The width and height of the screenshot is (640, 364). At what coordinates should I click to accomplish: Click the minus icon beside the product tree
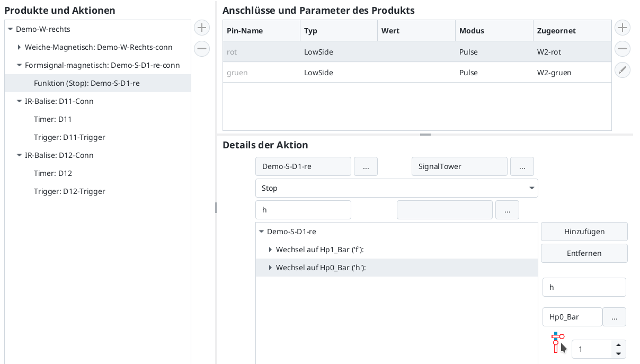[x=201, y=49]
